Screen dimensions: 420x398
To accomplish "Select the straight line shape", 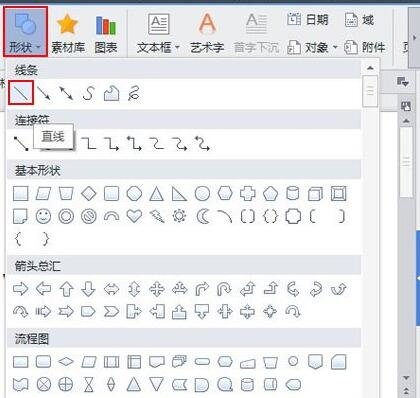I will point(21,93).
